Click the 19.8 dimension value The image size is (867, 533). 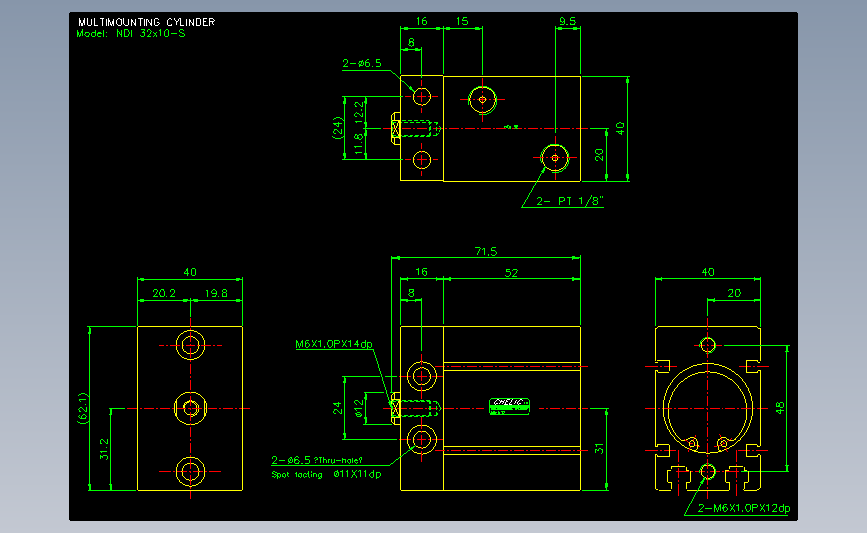click(x=216, y=294)
